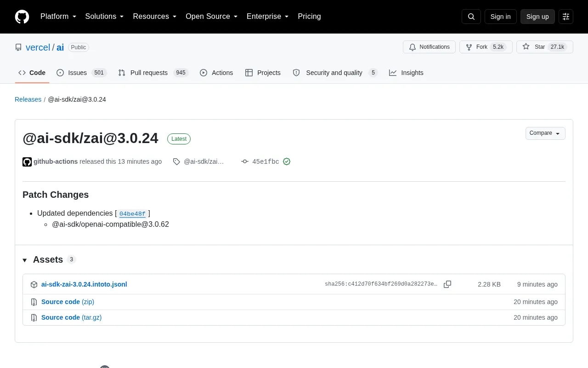
Task: Click the commit icon before 45e1fbc
Action: point(245,161)
